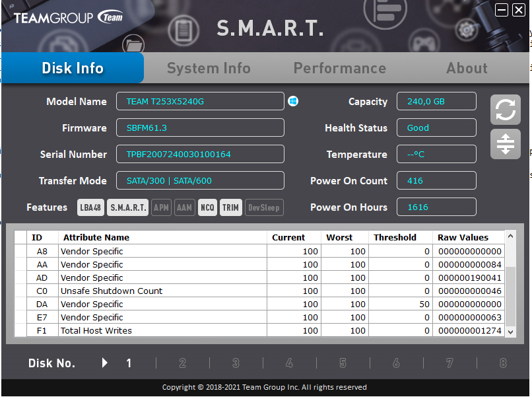
Task: Click the Transfer Mode field
Action: click(x=200, y=181)
